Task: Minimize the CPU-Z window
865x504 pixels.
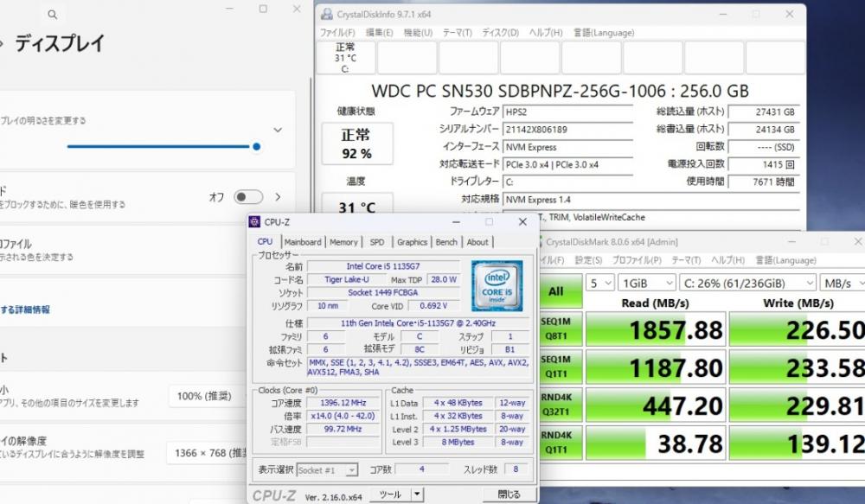Action: coord(456,221)
